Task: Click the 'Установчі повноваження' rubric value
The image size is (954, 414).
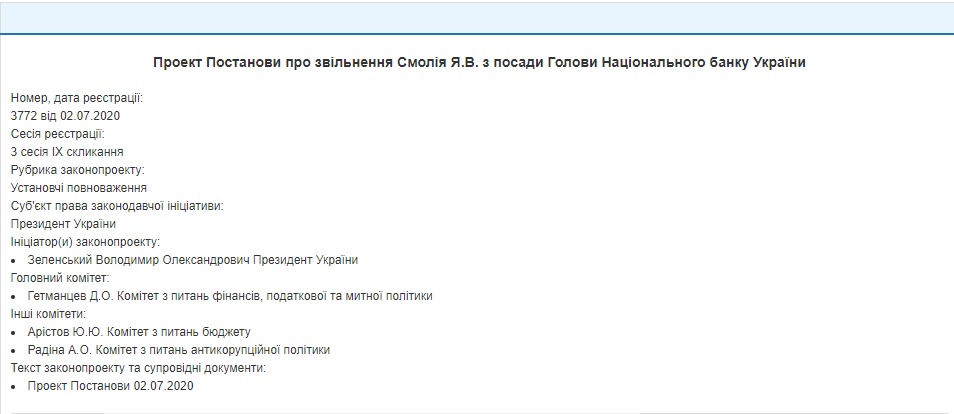Action: 79,188
